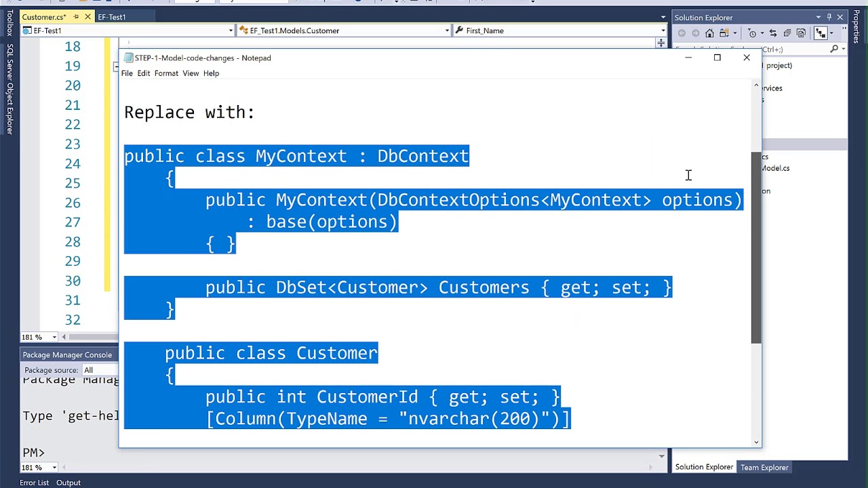
Task: Click the Package Manager Console title
Action: 67,354
